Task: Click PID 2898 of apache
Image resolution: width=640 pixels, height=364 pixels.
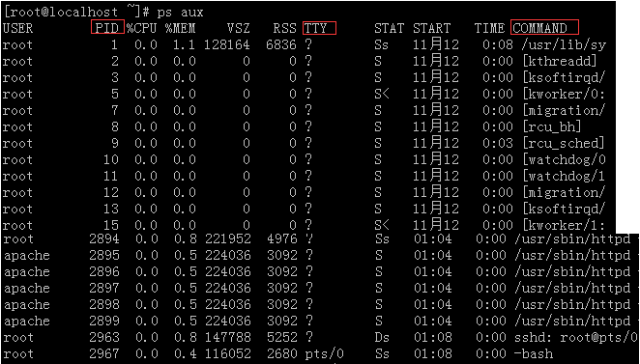Action: [x=104, y=304]
